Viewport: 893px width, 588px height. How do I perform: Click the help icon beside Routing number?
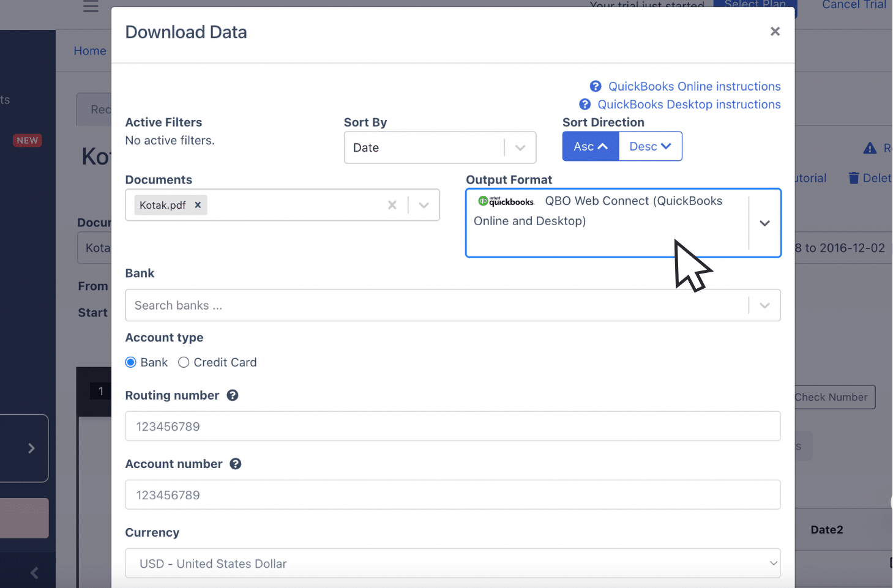click(x=232, y=395)
